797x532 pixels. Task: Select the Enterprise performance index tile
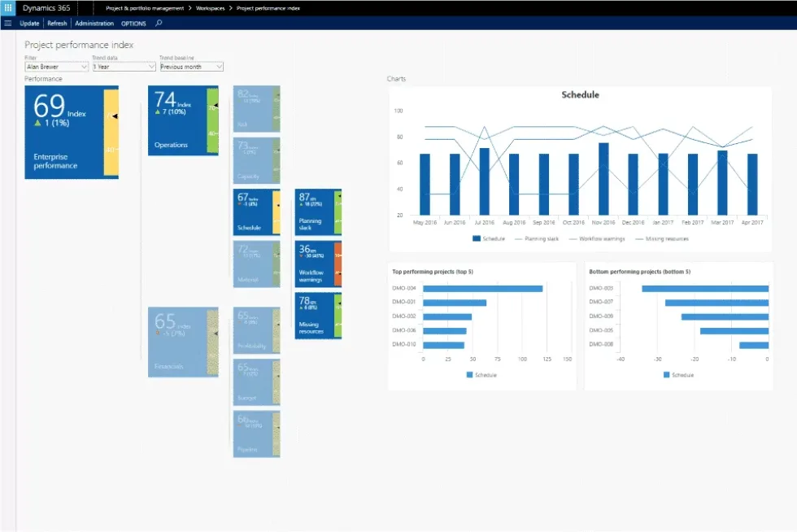pos(63,132)
